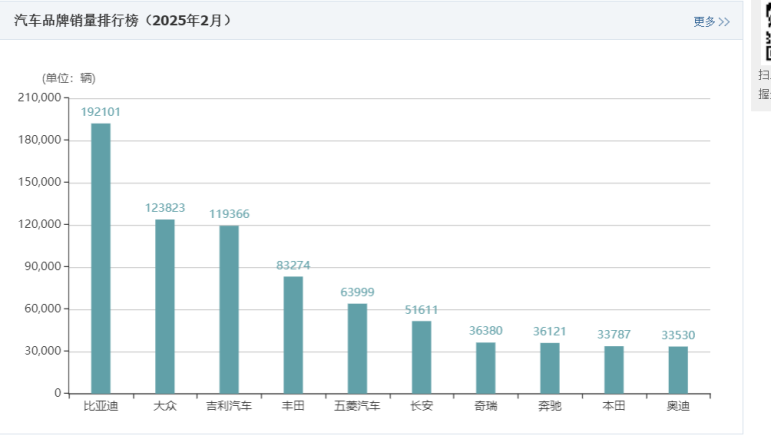Click the 大众 axis label
This screenshot has height=439, width=771.
[165, 406]
